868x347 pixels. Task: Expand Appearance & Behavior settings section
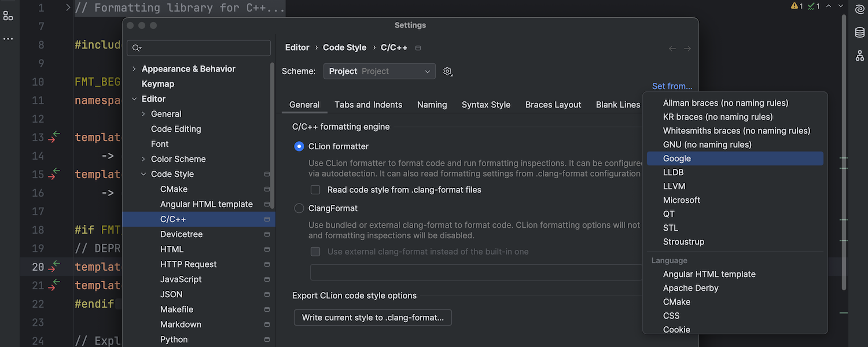click(134, 69)
